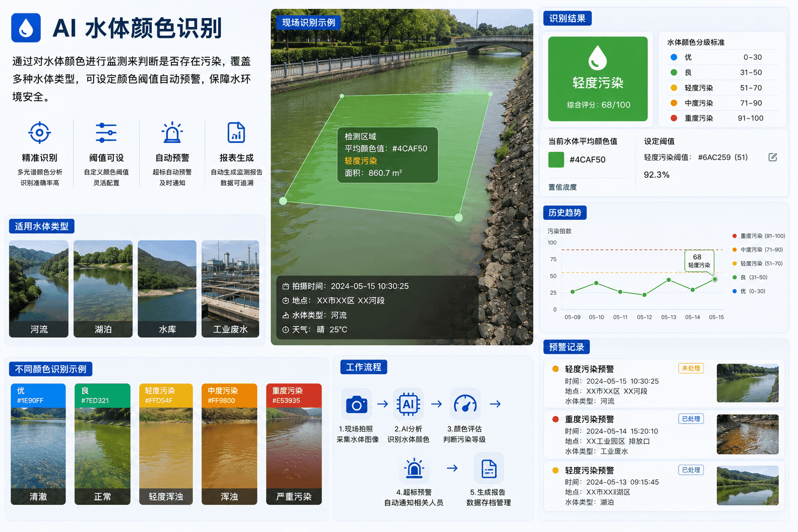Click the 现场拍照 camera icon
Viewport: 798px width, 532px height.
[356, 404]
